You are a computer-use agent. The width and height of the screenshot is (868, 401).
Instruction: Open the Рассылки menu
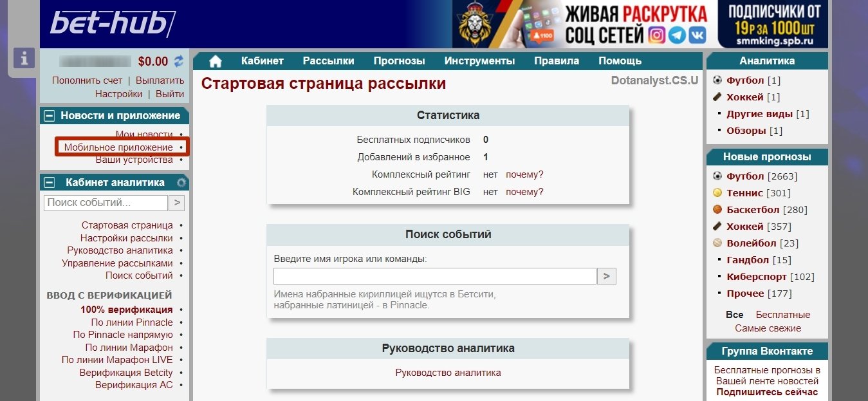pos(328,61)
